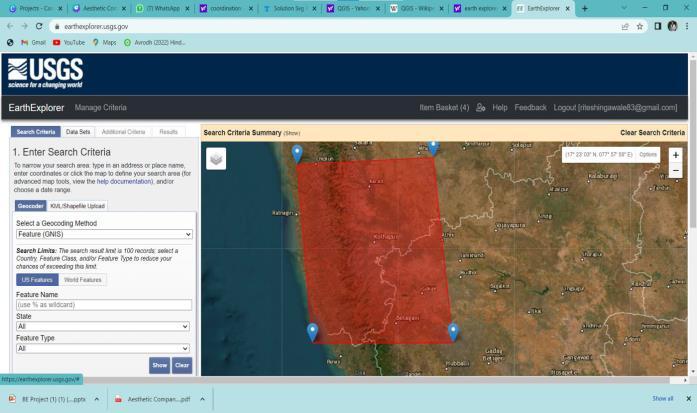Open YouTube bookmark
Screen dimensions: 697x413
click(69, 43)
